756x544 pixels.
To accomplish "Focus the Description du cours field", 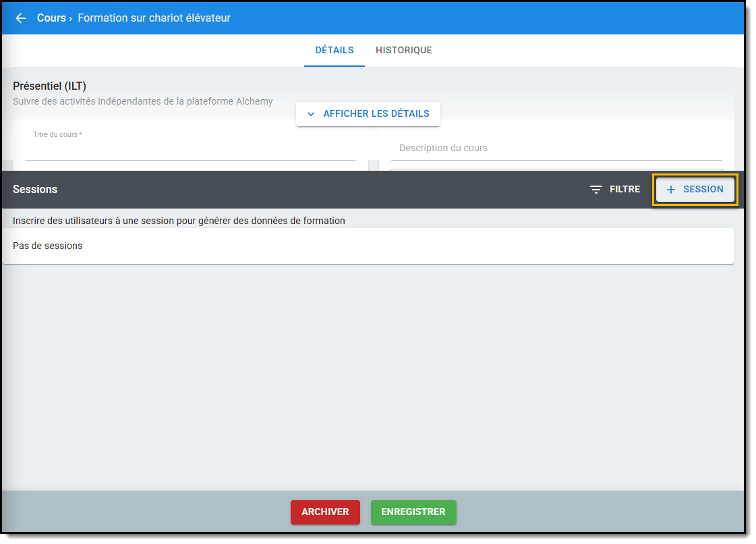I will click(x=556, y=148).
